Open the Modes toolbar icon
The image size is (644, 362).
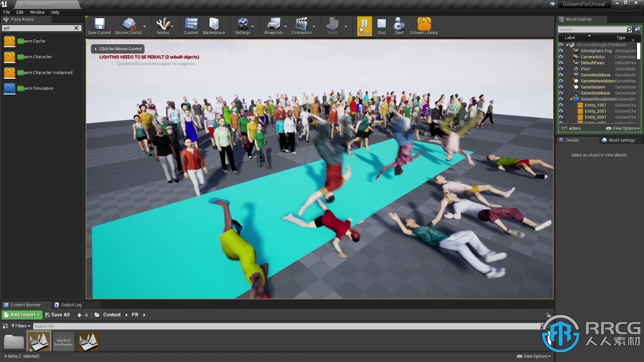tap(163, 26)
